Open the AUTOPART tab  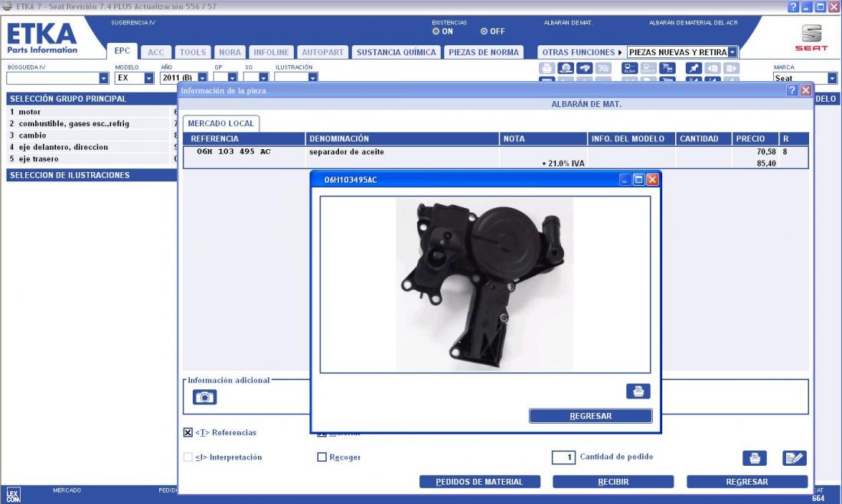coord(322,52)
